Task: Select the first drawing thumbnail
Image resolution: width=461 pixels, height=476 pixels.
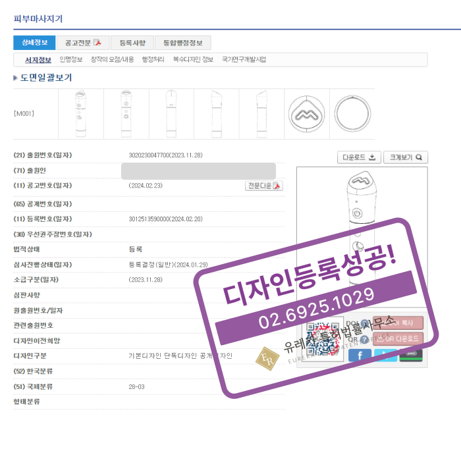Action: click(x=80, y=110)
